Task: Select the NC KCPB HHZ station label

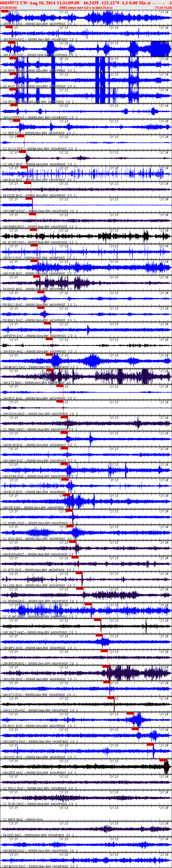Action: click(40, 242)
